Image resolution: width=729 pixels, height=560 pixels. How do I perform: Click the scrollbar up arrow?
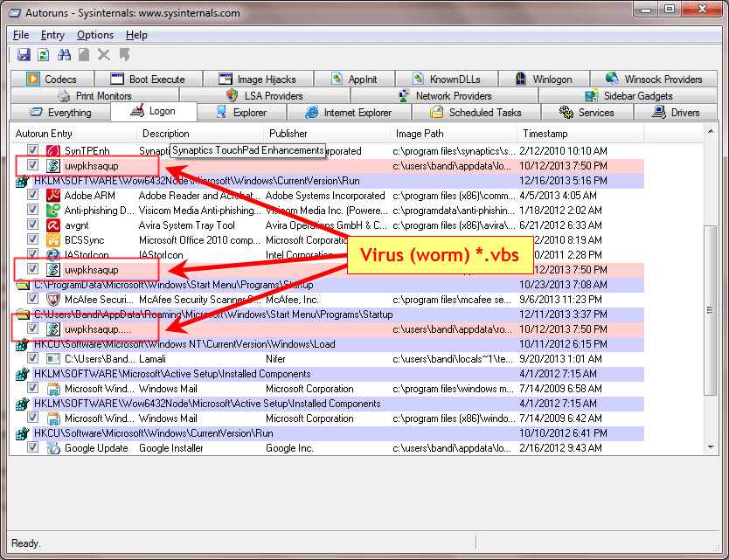[711, 132]
